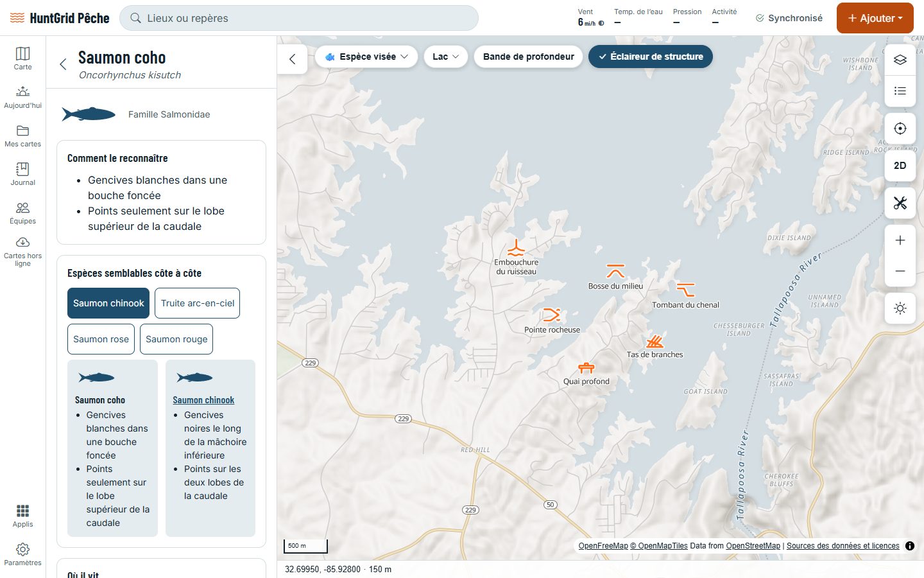The width and height of the screenshot is (924, 578).
Task: Zoom in on the map
Action: tap(900, 240)
